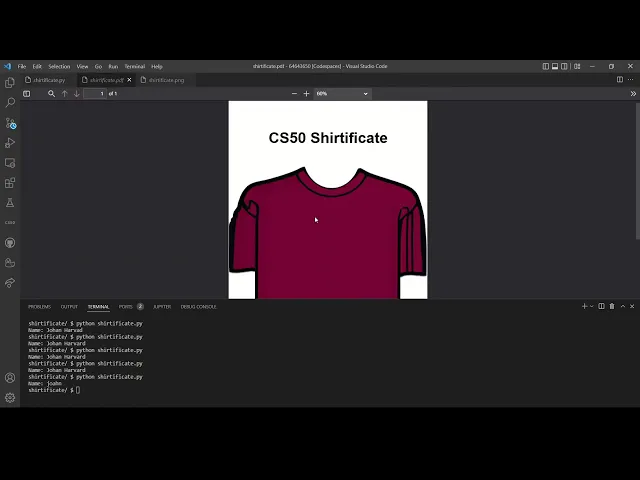Split the terminal pane
Screen dimensions: 640x480
601,306
